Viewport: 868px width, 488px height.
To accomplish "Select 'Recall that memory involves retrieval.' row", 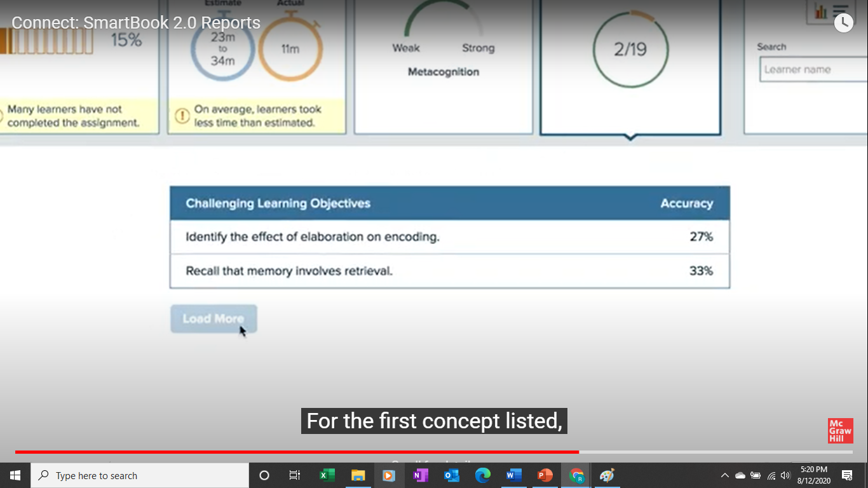I will click(450, 271).
